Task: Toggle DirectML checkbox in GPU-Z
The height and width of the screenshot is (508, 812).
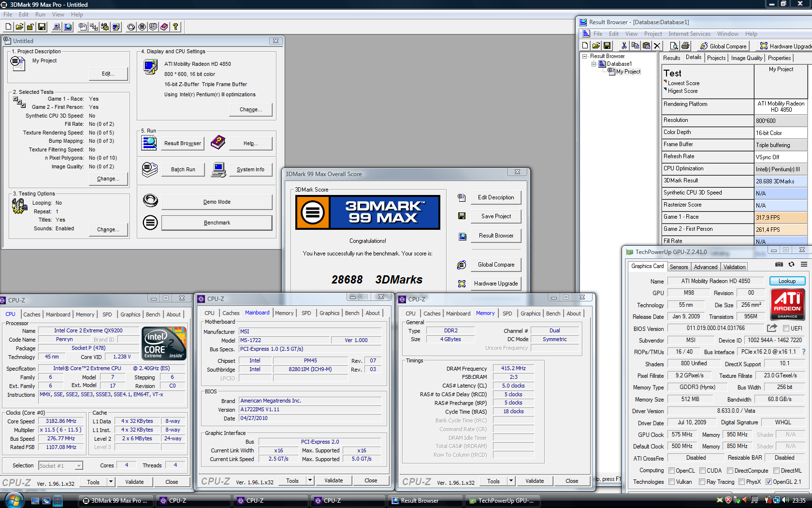Action: coord(776,470)
